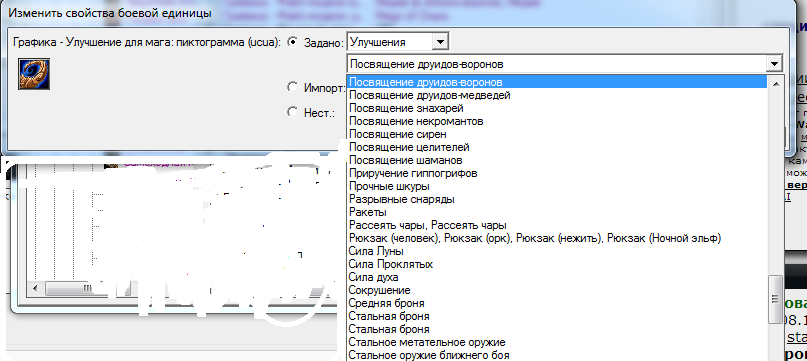The height and width of the screenshot is (361, 807).
Task: Pick Сокрушение in the dropdown list
Action: [x=557, y=290]
